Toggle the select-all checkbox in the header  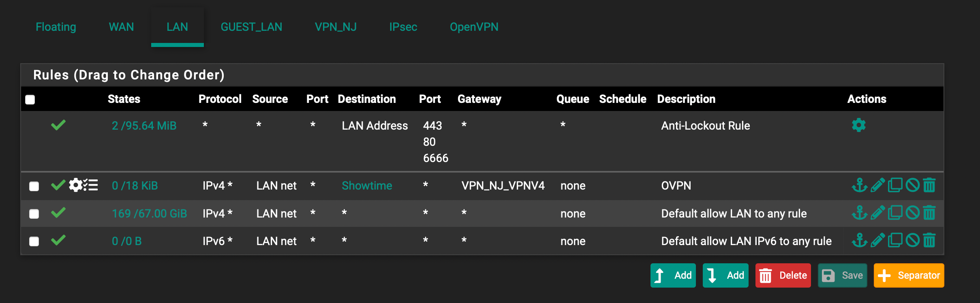tap(30, 100)
